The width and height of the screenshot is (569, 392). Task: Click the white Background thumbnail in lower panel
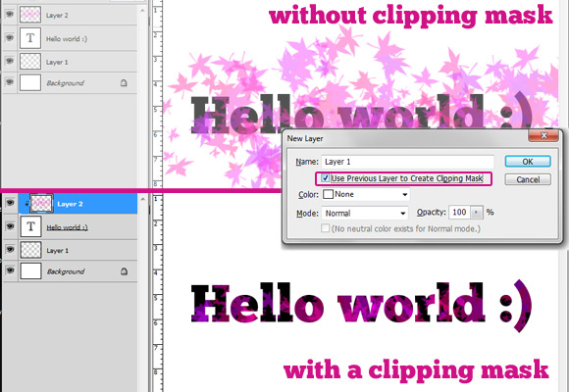pos(30,271)
